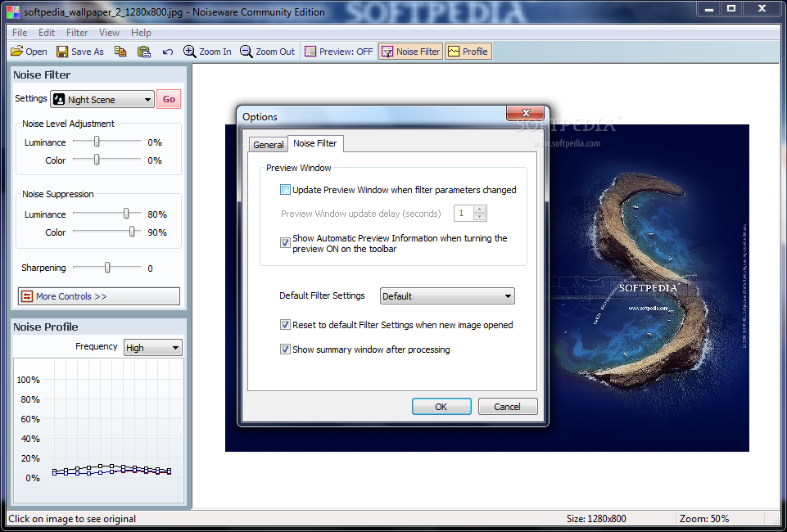Viewport: 787px width, 532px height.
Task: Toggle the Noise Filter panel toolbar button
Action: (410, 51)
